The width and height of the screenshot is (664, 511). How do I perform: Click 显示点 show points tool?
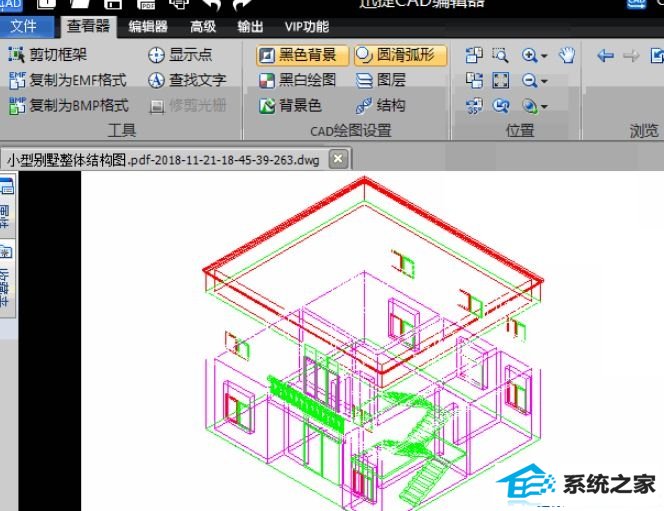180,55
